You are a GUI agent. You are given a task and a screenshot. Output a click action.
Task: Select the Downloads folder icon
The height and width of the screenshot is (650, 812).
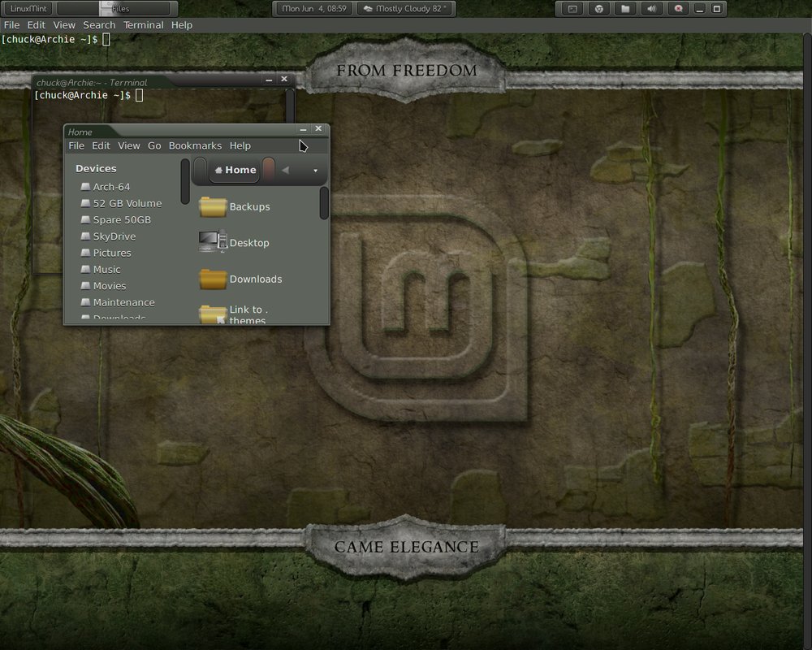pyautogui.click(x=213, y=279)
